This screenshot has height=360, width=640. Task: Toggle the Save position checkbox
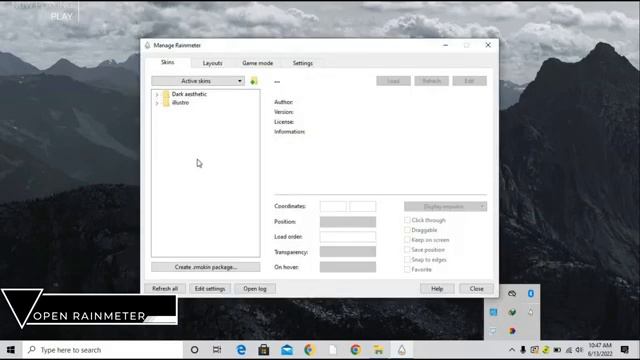pos(407,249)
